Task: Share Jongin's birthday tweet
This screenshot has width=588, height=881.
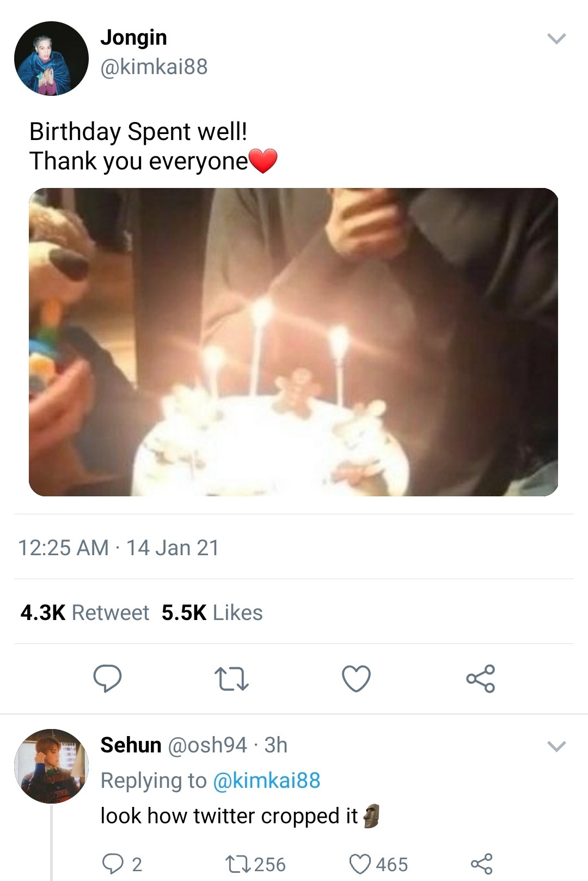Action: [x=480, y=679]
